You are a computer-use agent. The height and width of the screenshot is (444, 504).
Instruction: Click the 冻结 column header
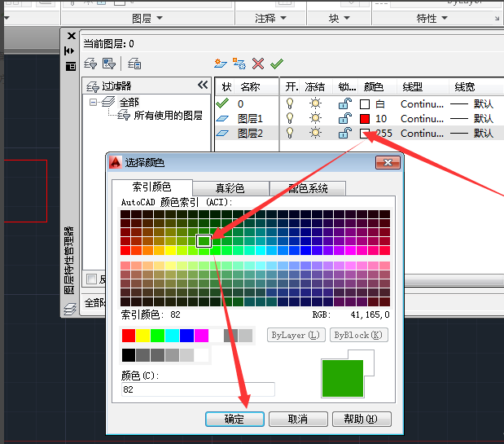(314, 86)
